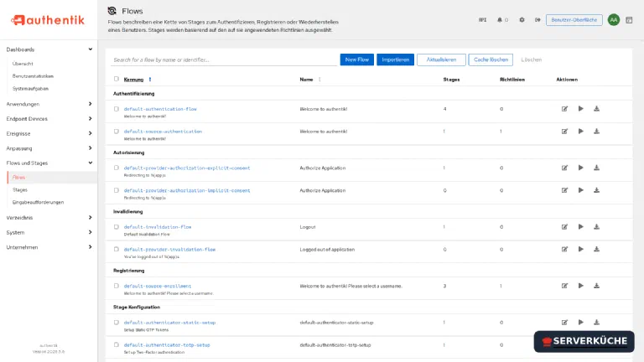Edit the implicit-consent authorization flow
This screenshot has height=362, width=644.
564,190
